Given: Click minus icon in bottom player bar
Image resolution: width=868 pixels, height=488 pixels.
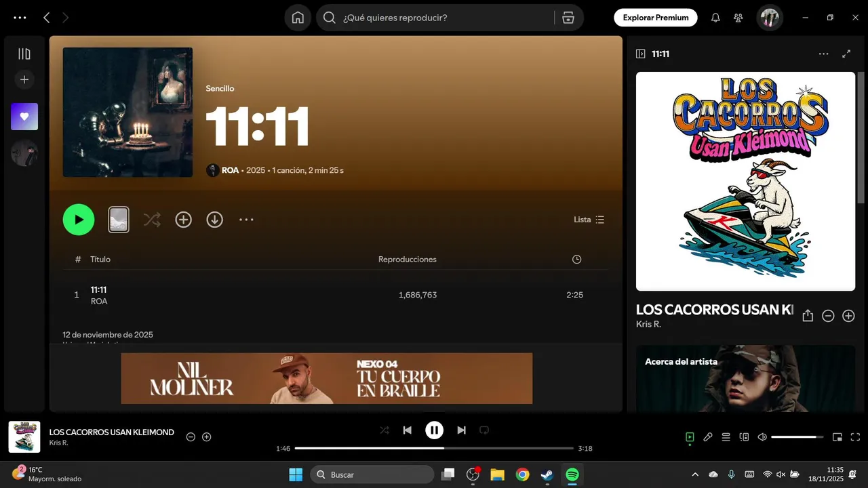Looking at the screenshot, I should pyautogui.click(x=191, y=437).
